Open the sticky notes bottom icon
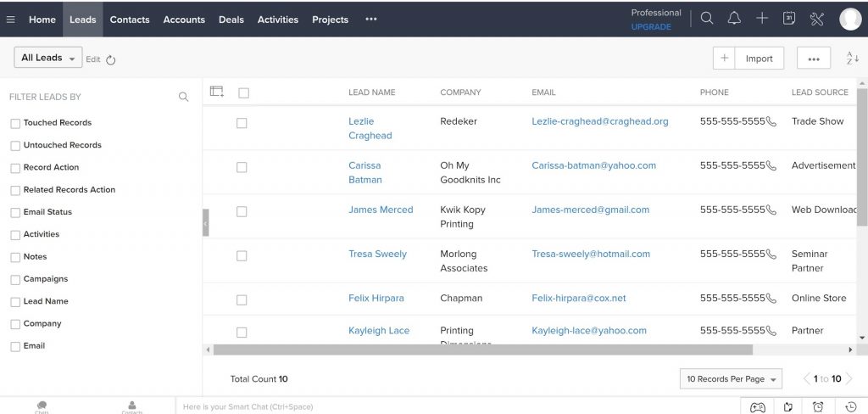The width and height of the screenshot is (868, 414). pos(789,407)
